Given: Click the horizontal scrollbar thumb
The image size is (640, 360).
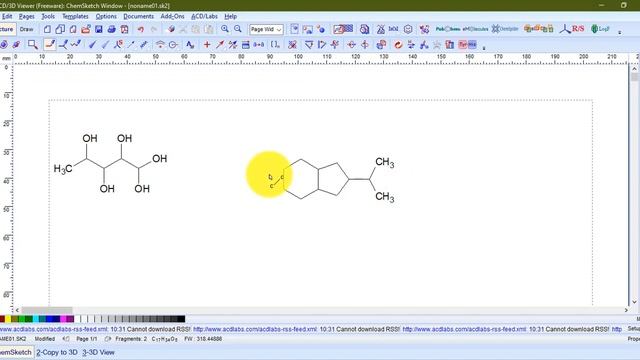Looking at the screenshot, I should coord(47,310).
